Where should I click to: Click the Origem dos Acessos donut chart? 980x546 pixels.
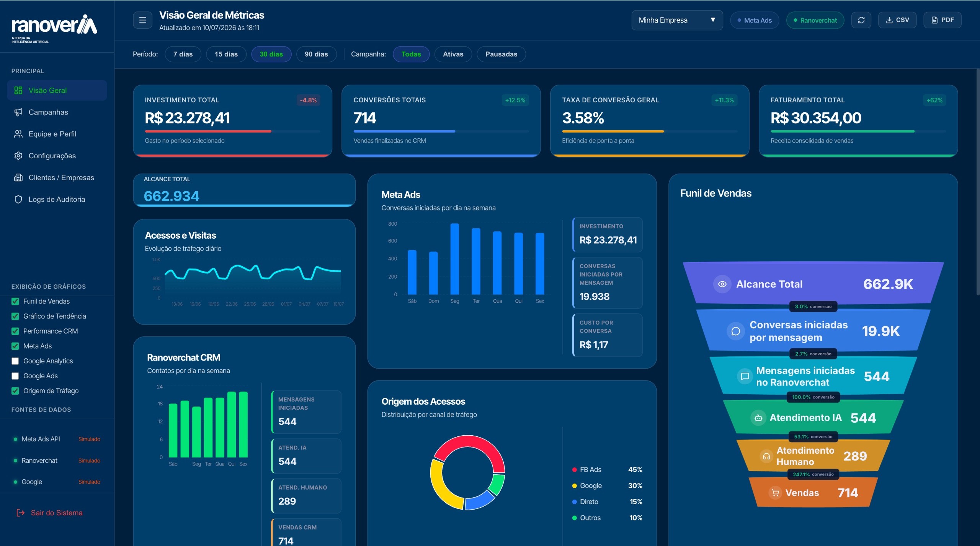tap(467, 473)
